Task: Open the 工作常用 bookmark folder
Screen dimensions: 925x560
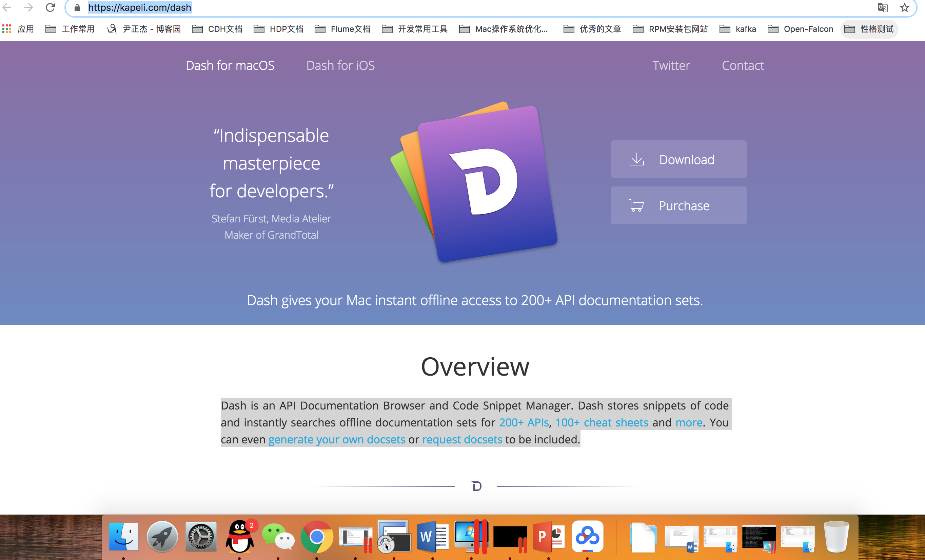Action: (70, 29)
